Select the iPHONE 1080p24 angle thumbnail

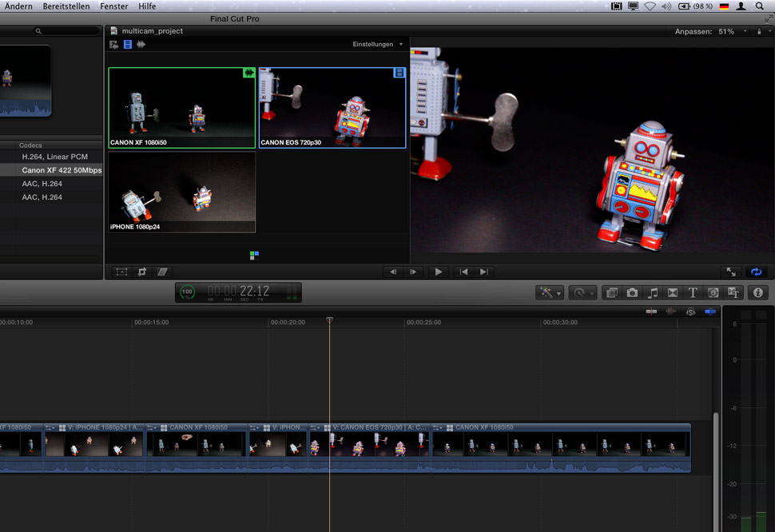pos(182,193)
